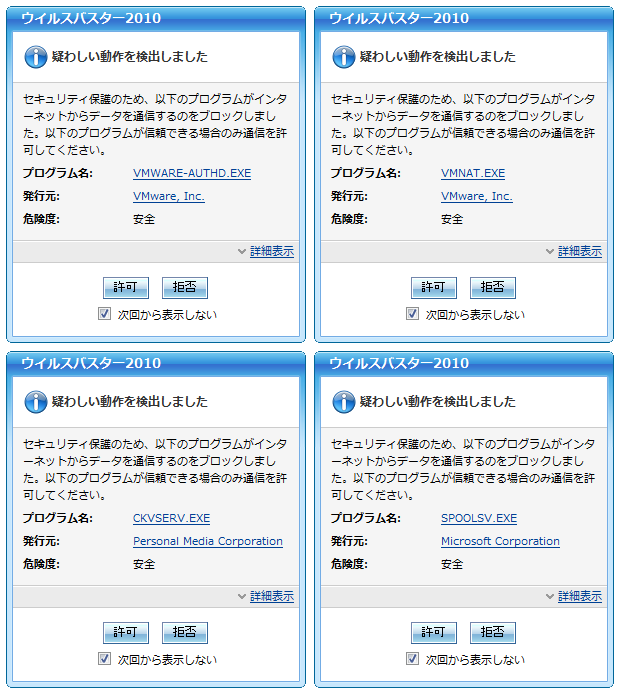Show details via 詳細表示 for VMNAT.EXE
The image size is (620, 694).
[x=579, y=251]
